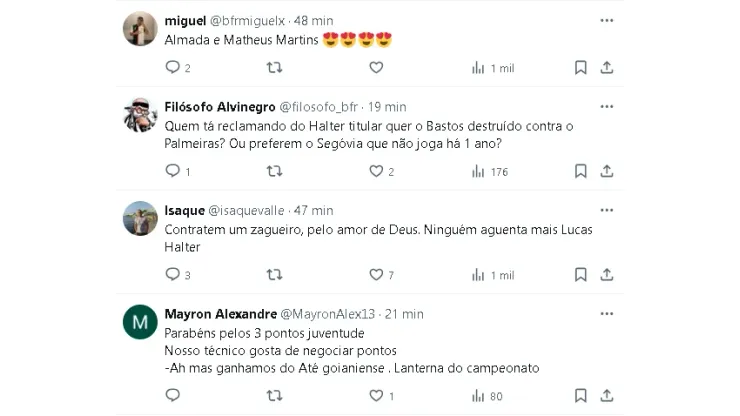Open Filósofo Alvinegro's profile name link
Image resolution: width=740 pixels, height=416 pixels.
219,107
